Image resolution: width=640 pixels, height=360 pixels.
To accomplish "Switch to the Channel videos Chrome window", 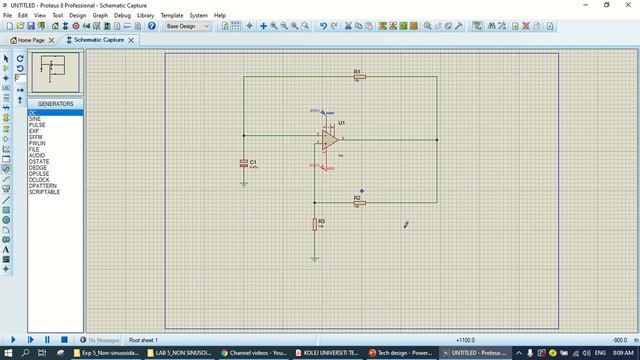I will pyautogui.click(x=253, y=353).
